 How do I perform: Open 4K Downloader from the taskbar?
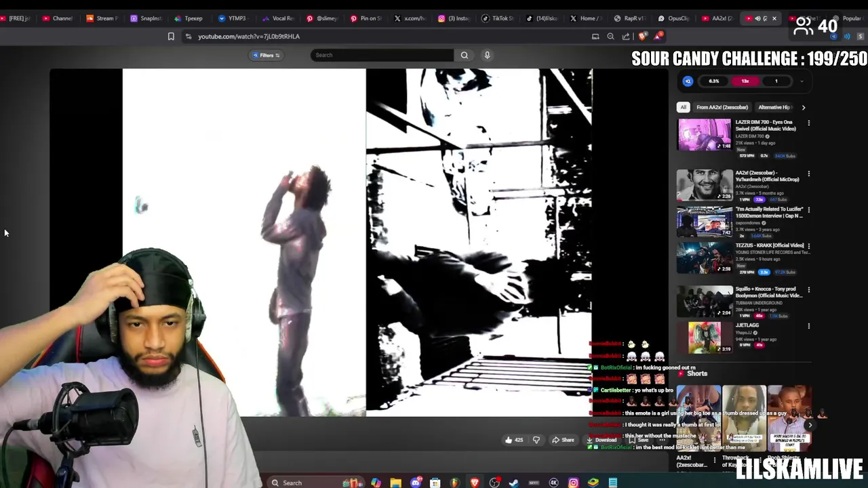pos(553,483)
